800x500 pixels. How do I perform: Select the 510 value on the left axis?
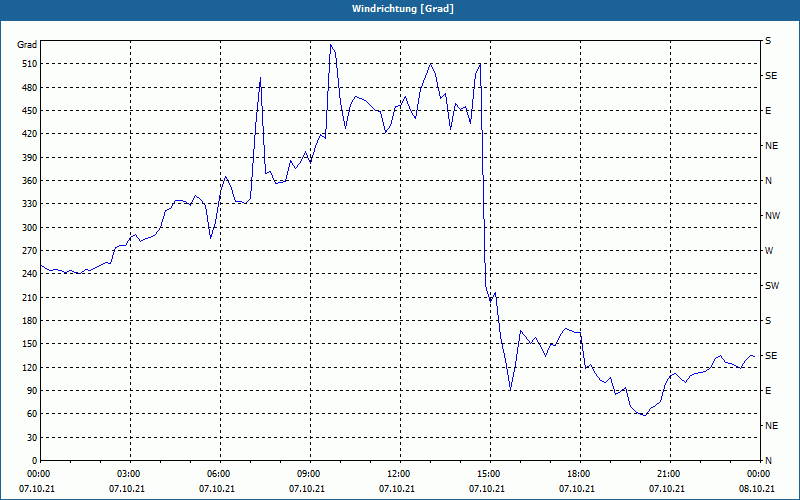point(30,64)
